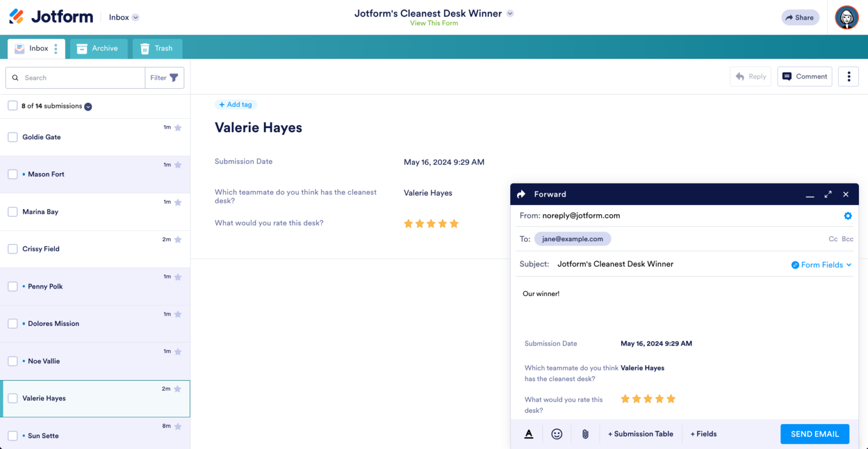Open the View This Form link

pos(434,23)
